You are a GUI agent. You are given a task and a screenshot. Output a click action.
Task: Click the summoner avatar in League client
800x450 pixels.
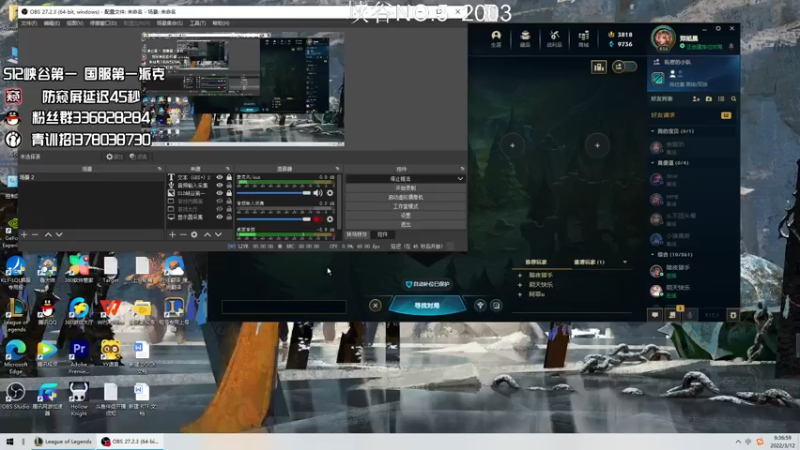(663, 38)
